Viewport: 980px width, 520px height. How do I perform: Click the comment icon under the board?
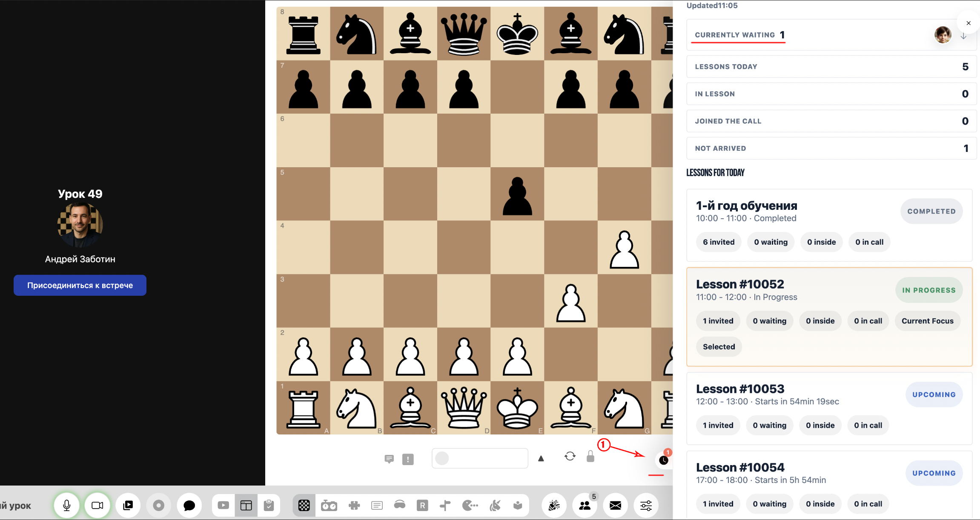(389, 459)
